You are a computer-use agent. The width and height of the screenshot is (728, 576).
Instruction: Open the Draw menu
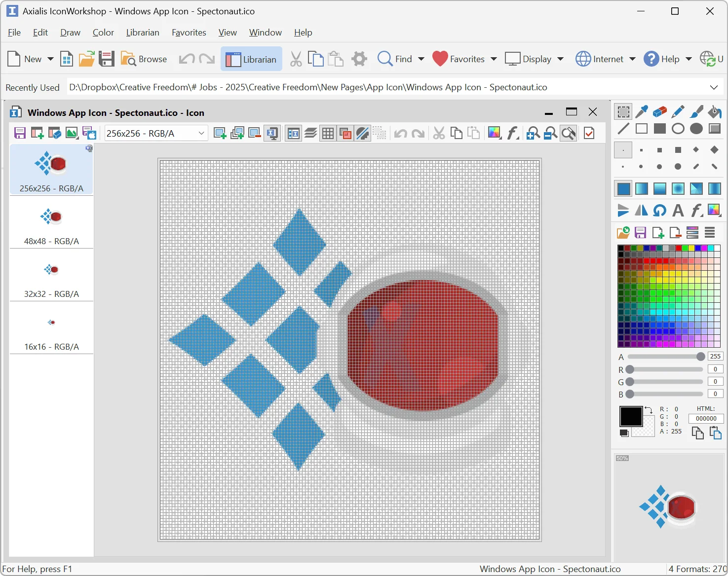(70, 33)
